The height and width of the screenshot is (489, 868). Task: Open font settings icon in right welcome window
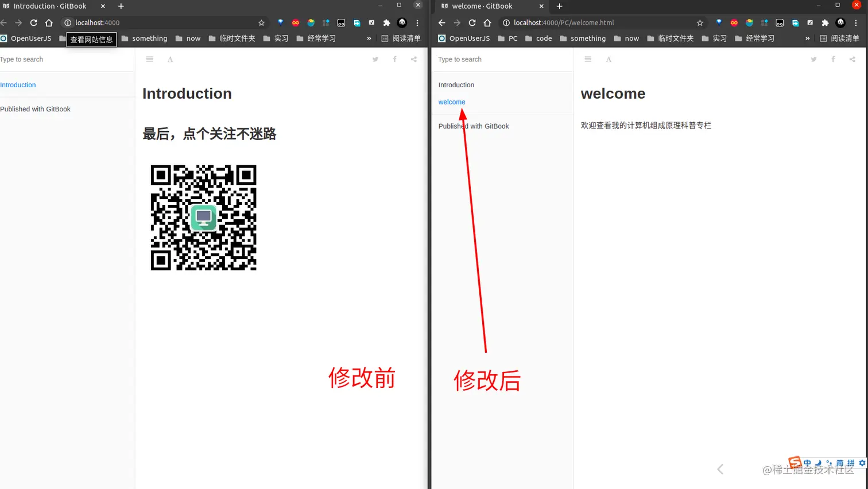[x=609, y=59]
